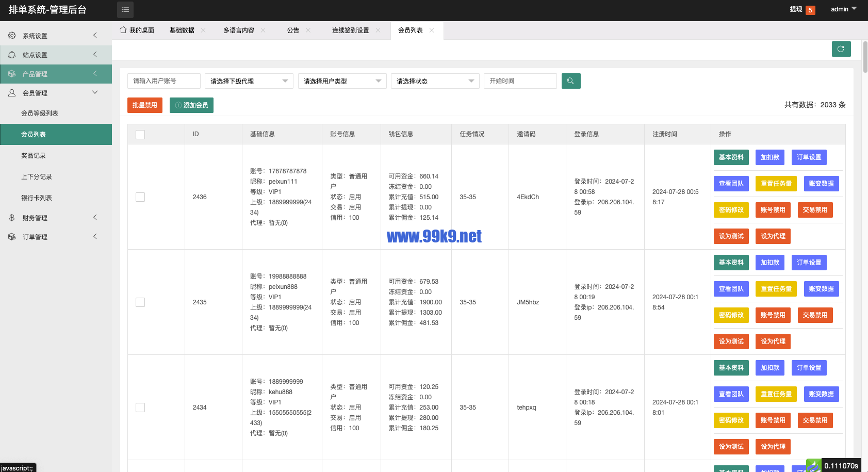Click 查看团队 for member 2435
The width and height of the screenshot is (868, 472).
coord(731,289)
